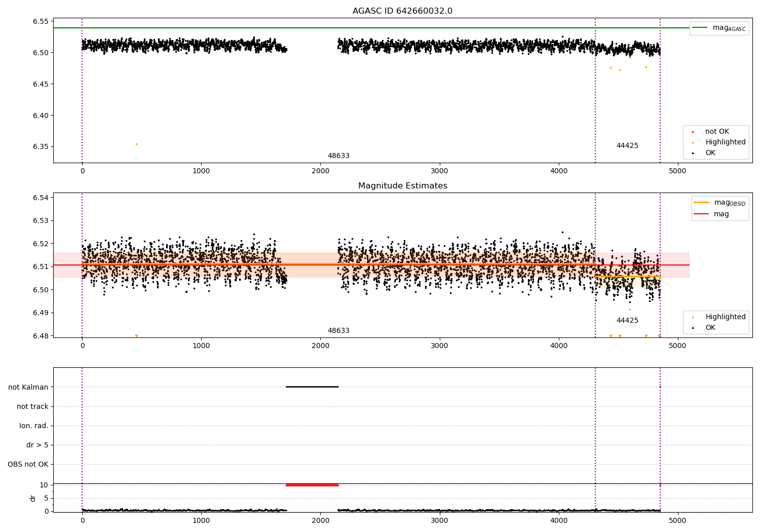Click the 'not OK' legend entry in top plot
760x532 pixels.
click(x=717, y=131)
